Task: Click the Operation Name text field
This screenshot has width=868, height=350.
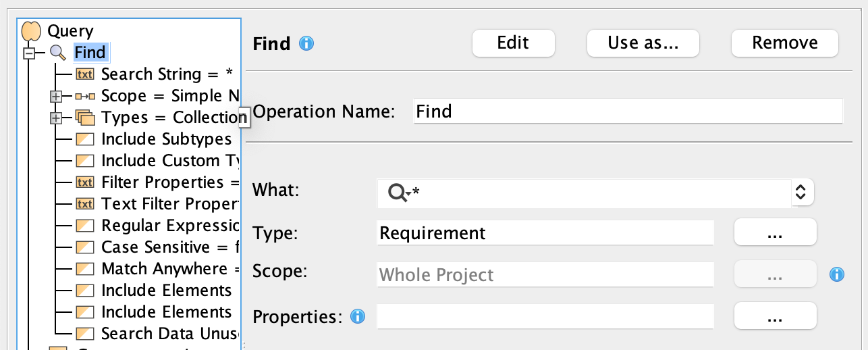Action: click(x=628, y=111)
